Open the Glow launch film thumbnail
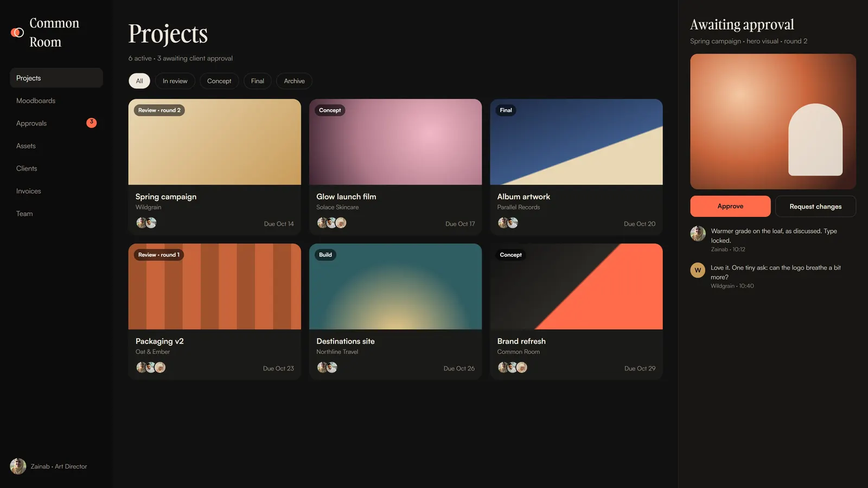 pos(395,142)
